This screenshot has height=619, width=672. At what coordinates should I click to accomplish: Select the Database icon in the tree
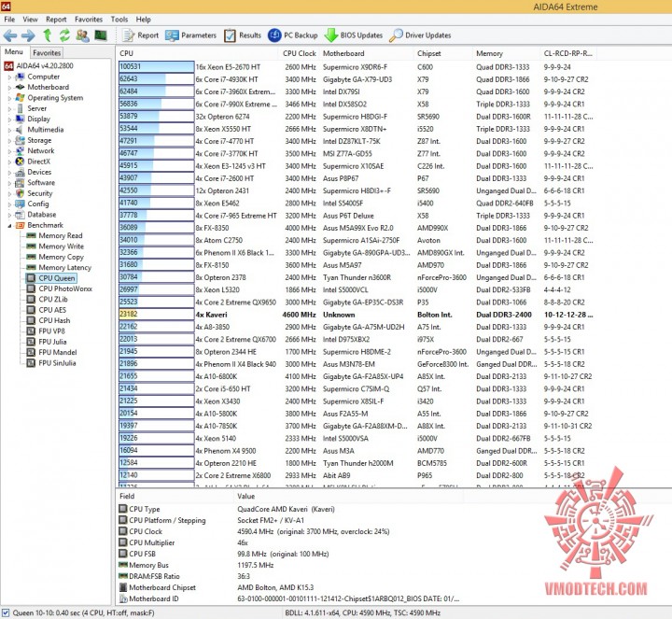point(20,215)
